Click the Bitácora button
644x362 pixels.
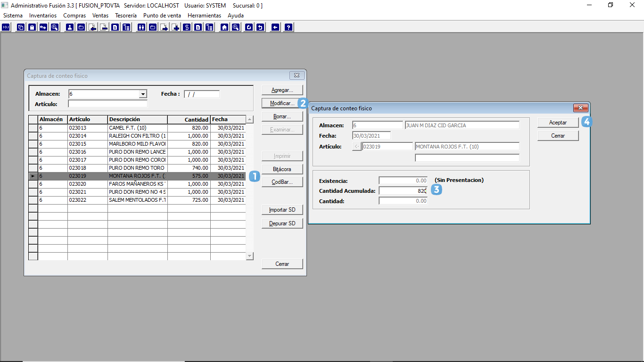click(282, 169)
